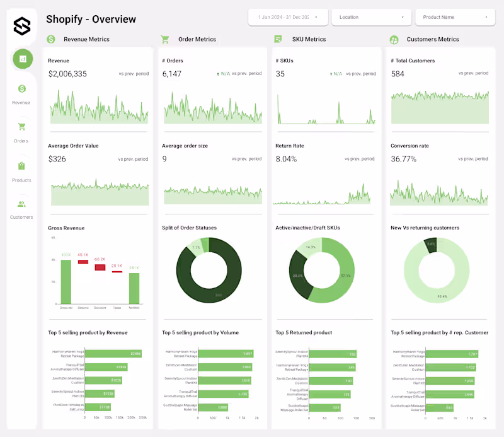Go to Customers page via sidebar label
Image resolution: width=504 pixels, height=437 pixels.
pos(21,217)
